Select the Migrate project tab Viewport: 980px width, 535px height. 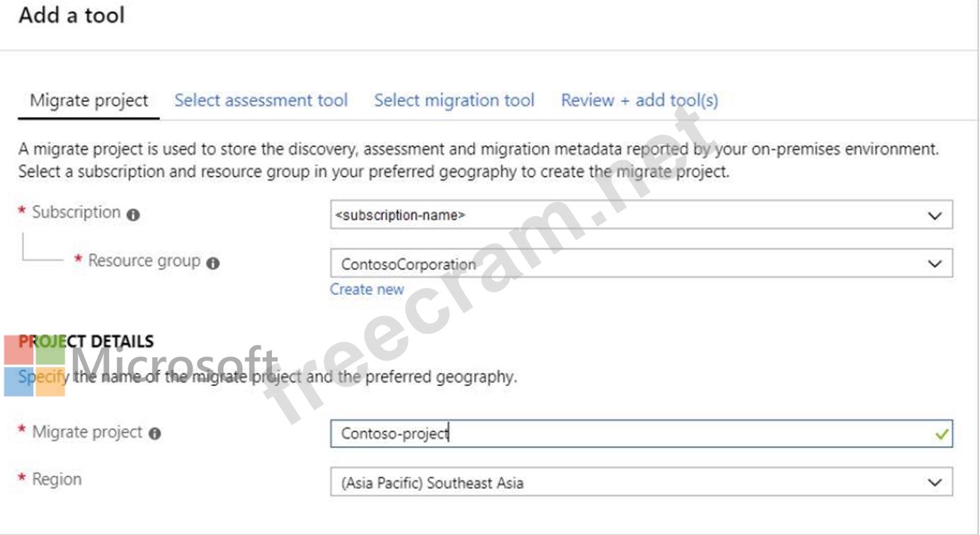point(89,101)
